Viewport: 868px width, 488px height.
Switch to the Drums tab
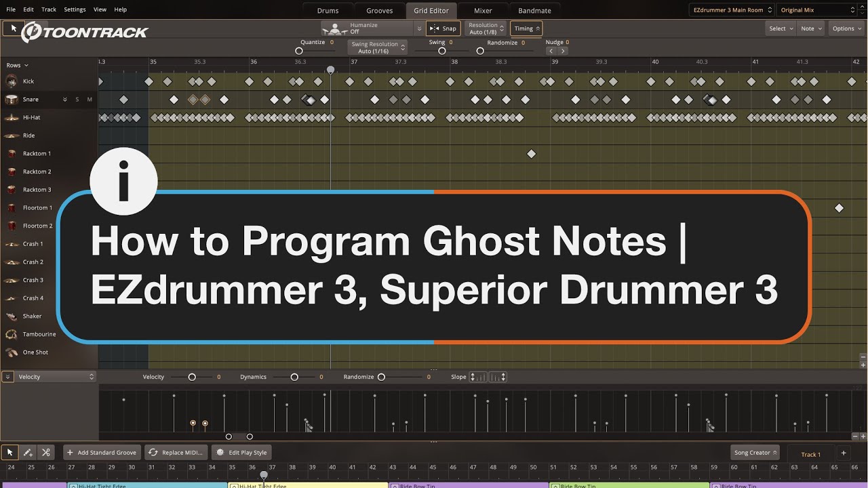[328, 10]
